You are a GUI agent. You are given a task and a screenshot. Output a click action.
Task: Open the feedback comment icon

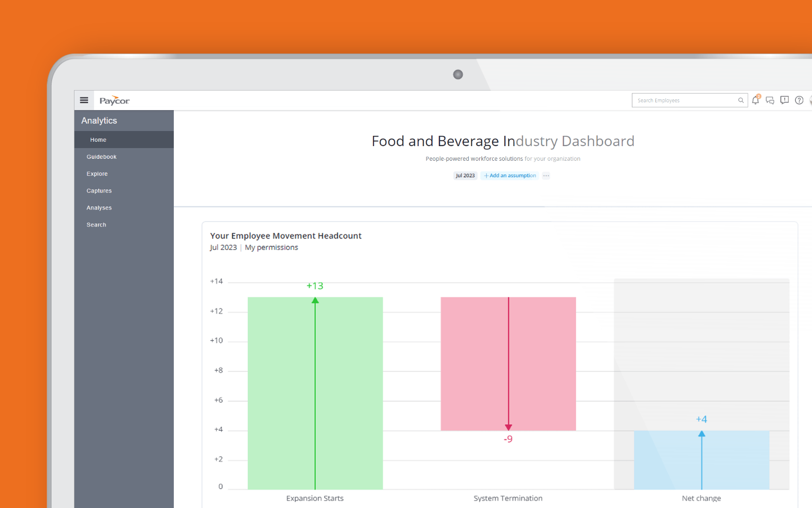click(x=784, y=100)
